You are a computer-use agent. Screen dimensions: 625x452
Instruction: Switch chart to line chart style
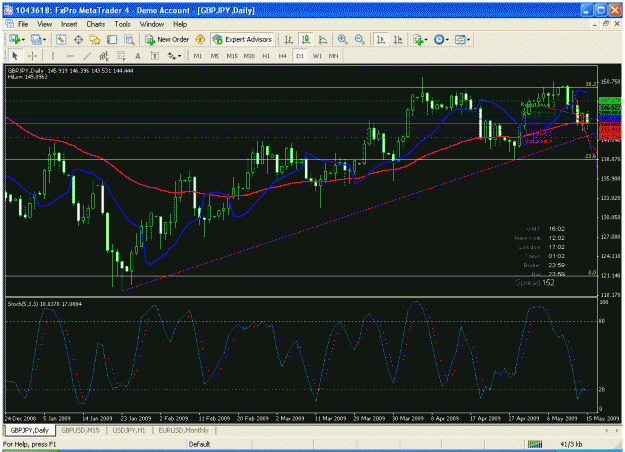tap(323, 39)
